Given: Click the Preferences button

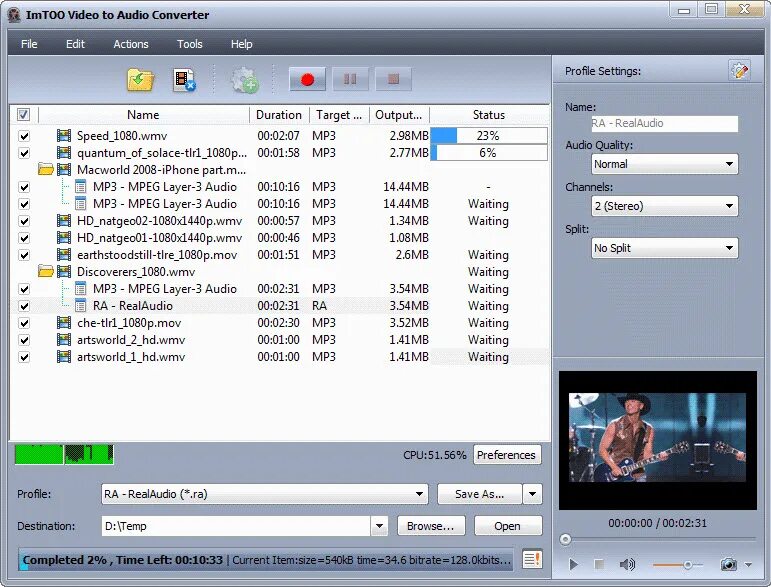Looking at the screenshot, I should (x=506, y=455).
